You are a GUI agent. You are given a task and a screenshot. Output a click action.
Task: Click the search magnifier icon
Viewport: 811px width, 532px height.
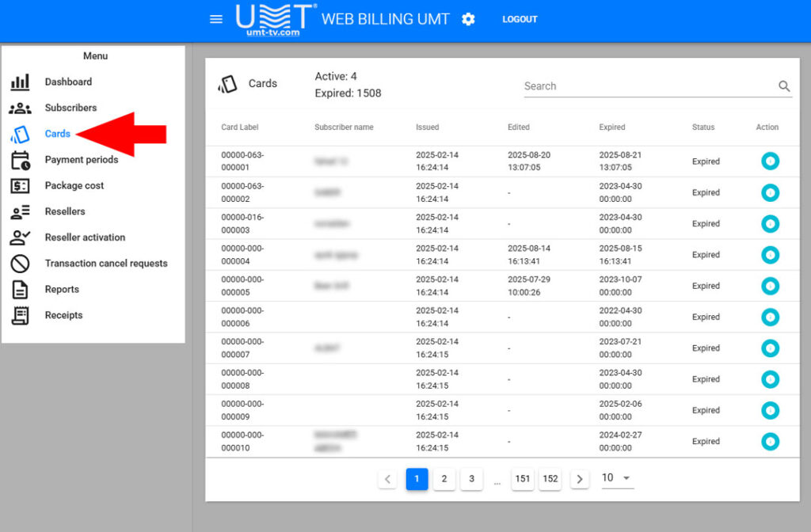[x=784, y=86]
